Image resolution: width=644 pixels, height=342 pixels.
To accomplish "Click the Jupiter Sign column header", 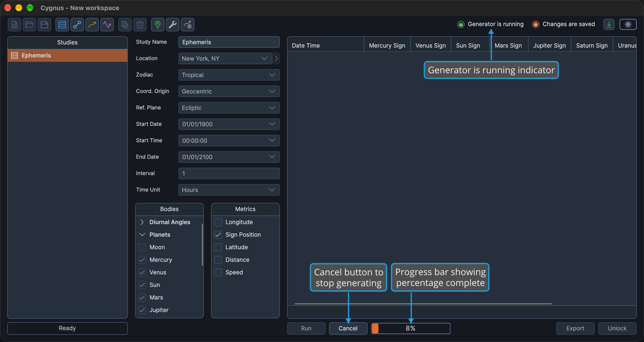I will click(x=549, y=45).
